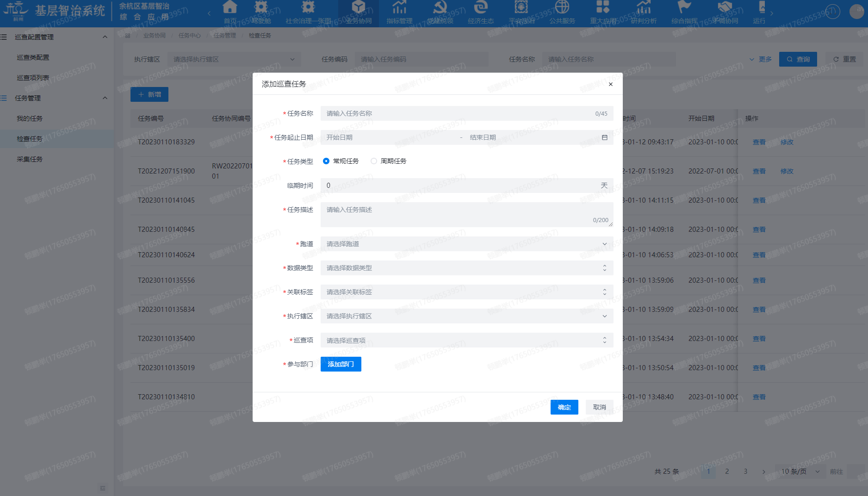The width and height of the screenshot is (868, 496).
Task: Focus the 任务编码 filter input
Action: (x=422, y=59)
